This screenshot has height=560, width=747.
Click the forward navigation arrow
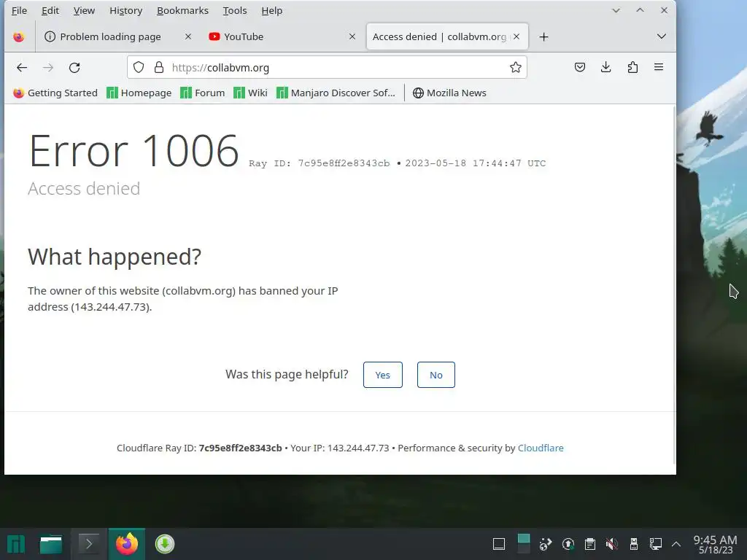[x=48, y=68]
